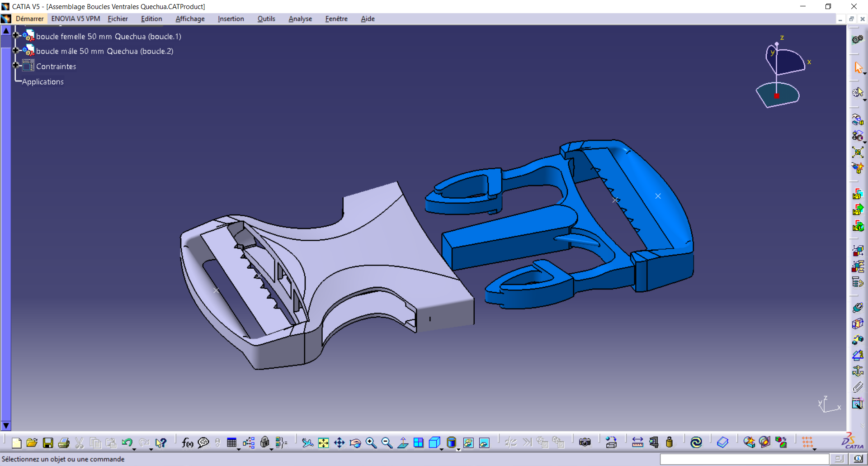The height and width of the screenshot is (466, 868).
Task: Zoom in with the magnifier plus icon
Action: tap(371, 443)
